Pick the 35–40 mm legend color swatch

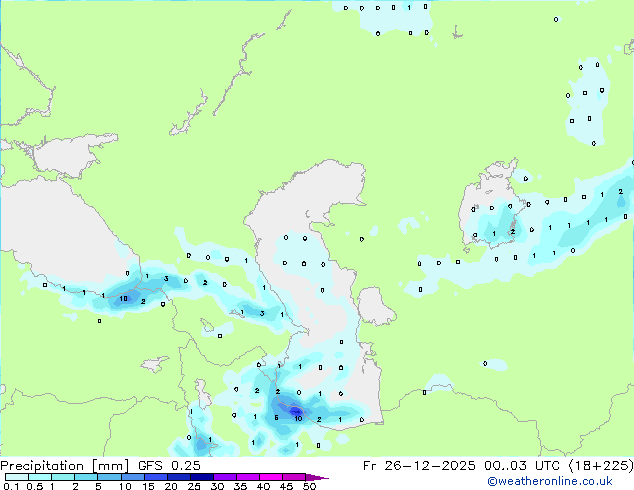click(x=248, y=477)
